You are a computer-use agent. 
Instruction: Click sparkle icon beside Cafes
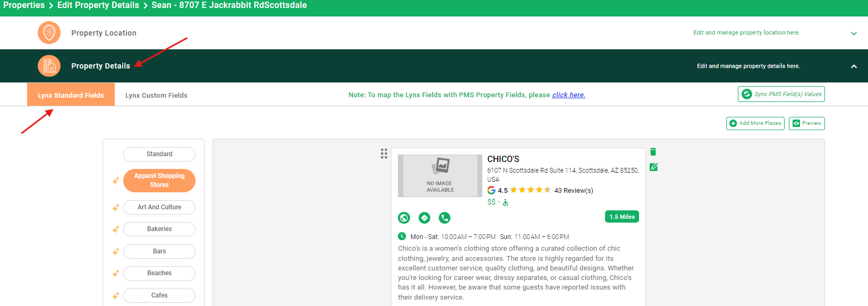tap(115, 296)
